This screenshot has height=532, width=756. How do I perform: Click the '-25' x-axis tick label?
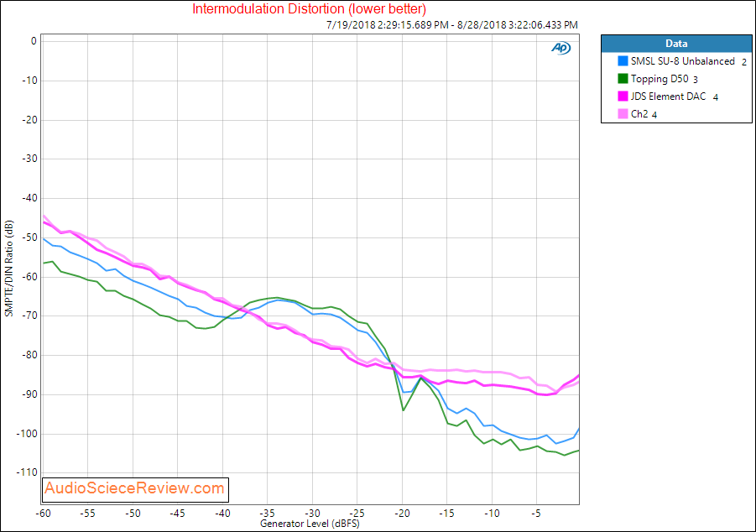point(357,514)
